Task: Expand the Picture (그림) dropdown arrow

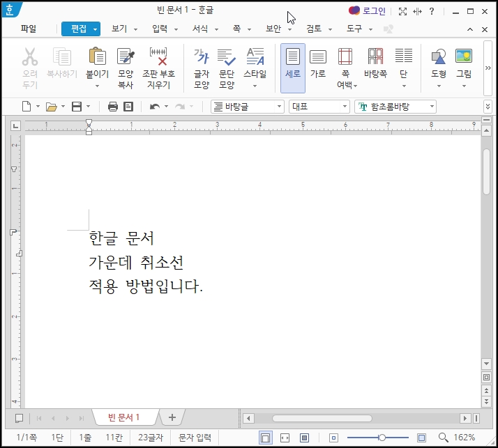Action: click(x=464, y=86)
